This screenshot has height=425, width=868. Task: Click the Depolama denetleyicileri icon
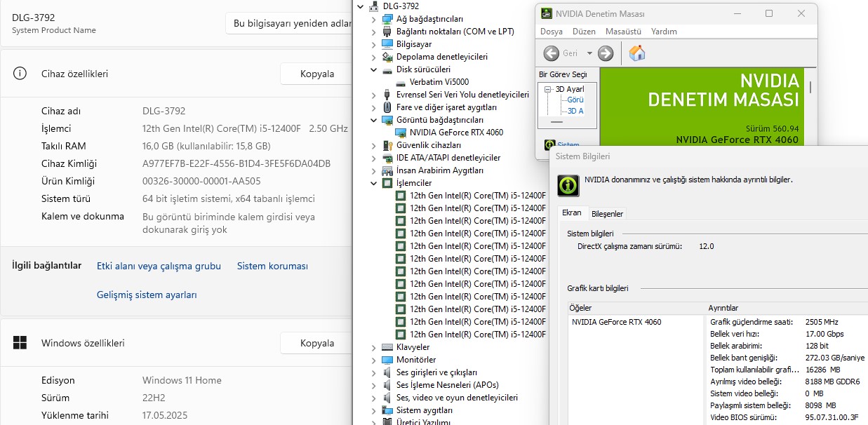tap(387, 57)
